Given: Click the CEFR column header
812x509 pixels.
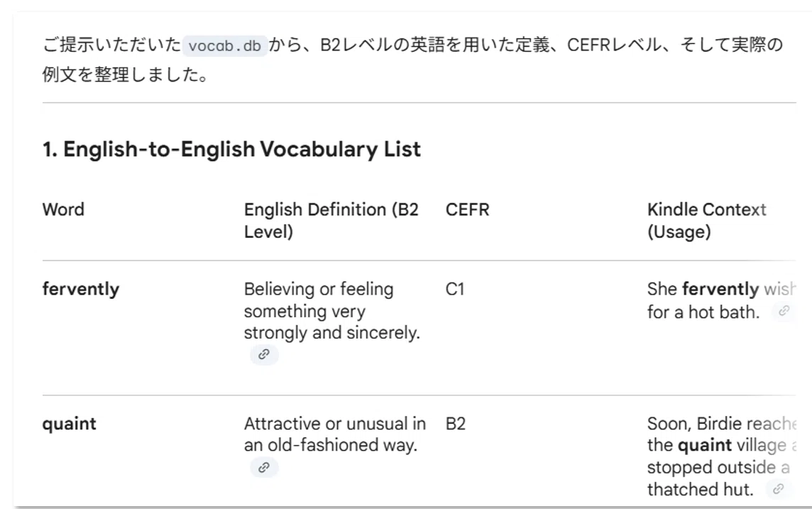Looking at the screenshot, I should pyautogui.click(x=467, y=209).
